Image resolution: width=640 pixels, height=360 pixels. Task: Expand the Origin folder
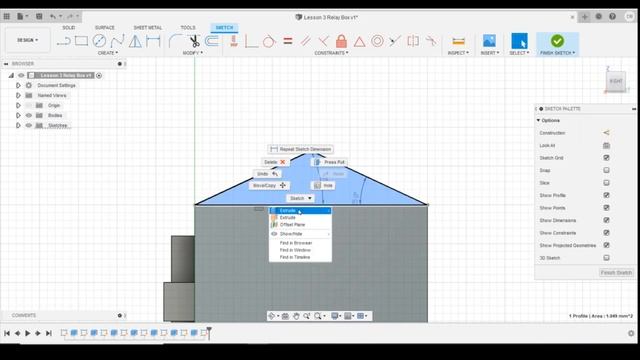[18, 105]
